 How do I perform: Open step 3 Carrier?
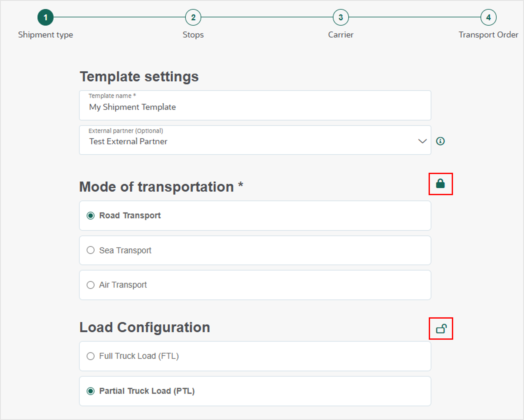[x=340, y=17]
